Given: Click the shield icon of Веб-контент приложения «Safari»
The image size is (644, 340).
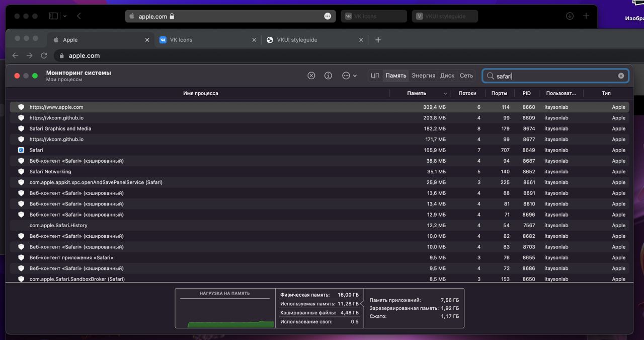Looking at the screenshot, I should tap(21, 257).
